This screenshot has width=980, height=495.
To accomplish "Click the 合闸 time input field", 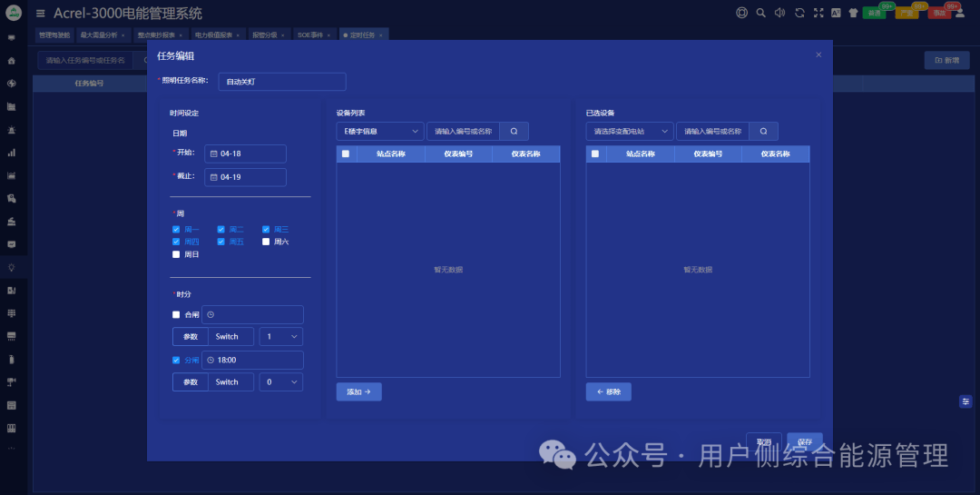I will click(x=252, y=315).
